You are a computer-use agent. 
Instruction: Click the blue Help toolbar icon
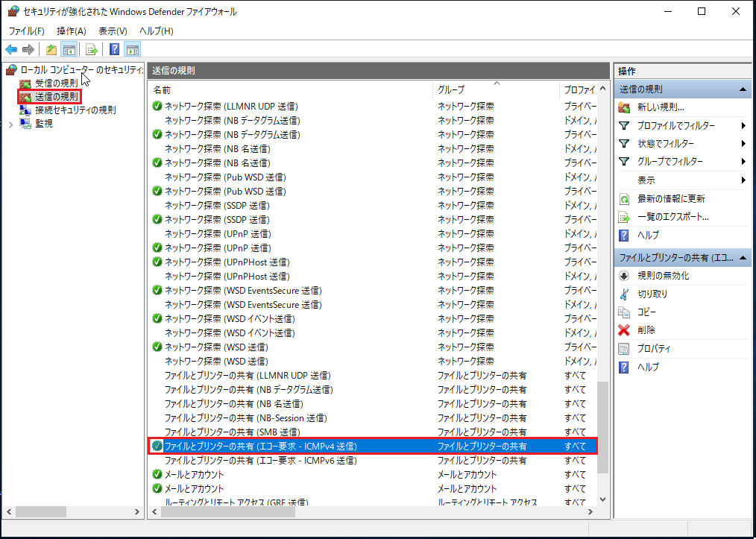114,49
